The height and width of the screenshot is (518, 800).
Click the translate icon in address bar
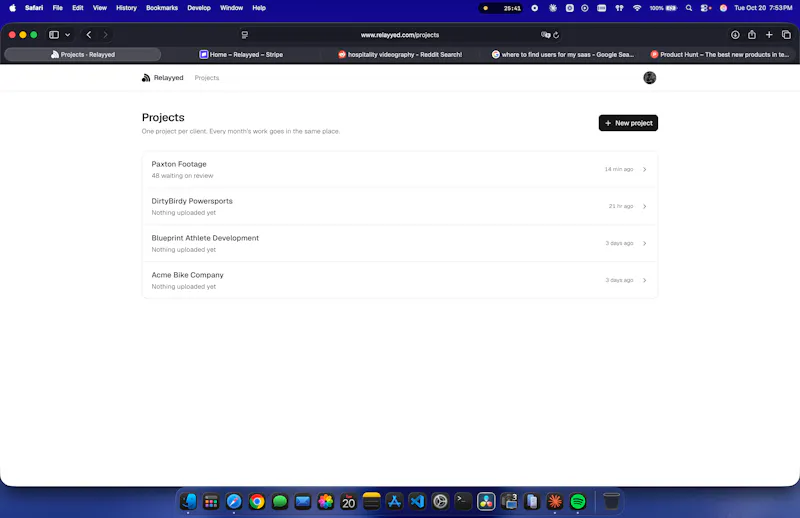coord(545,35)
